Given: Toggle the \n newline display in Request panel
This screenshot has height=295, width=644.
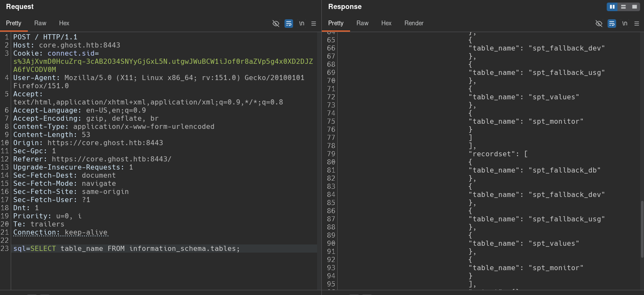Looking at the screenshot, I should tap(302, 23).
